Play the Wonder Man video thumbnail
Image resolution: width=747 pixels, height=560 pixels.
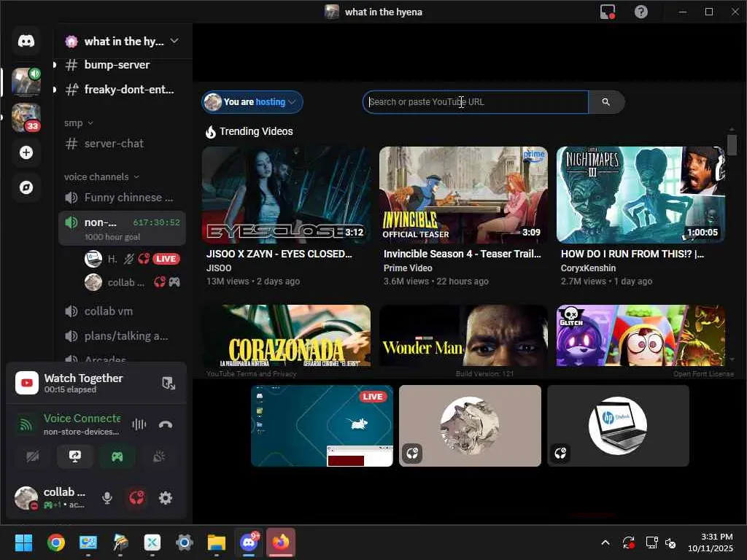463,335
